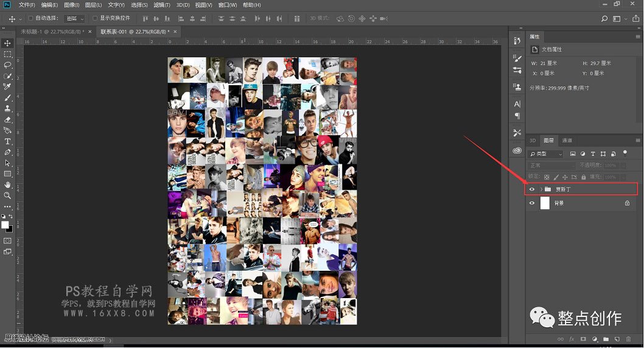This screenshot has width=644, height=348.
Task: Click the search icon in options bar
Action: pyautogui.click(x=604, y=18)
